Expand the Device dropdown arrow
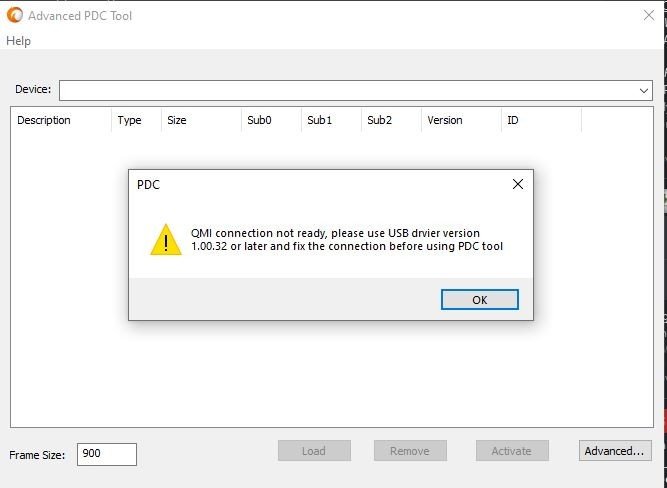 (x=644, y=91)
